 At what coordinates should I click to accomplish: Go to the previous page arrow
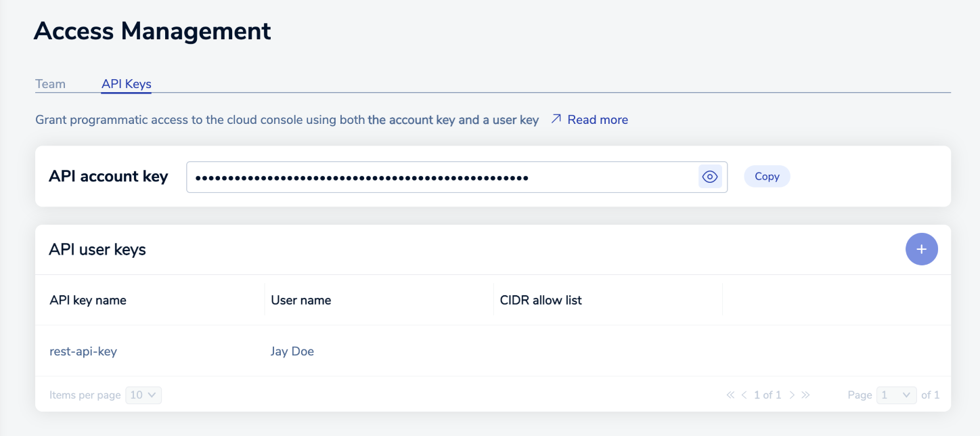tap(744, 395)
